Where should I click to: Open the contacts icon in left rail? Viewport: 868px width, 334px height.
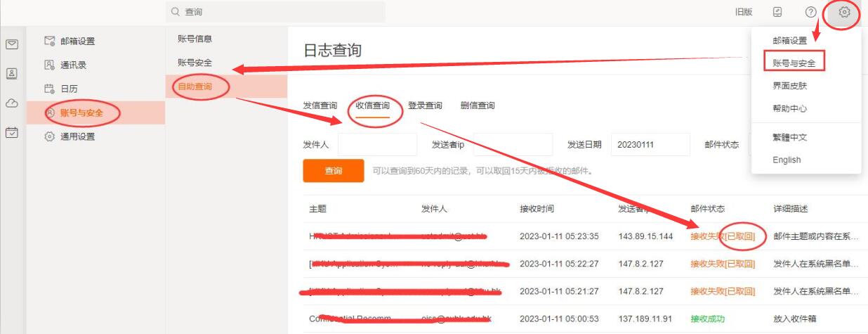[12, 73]
